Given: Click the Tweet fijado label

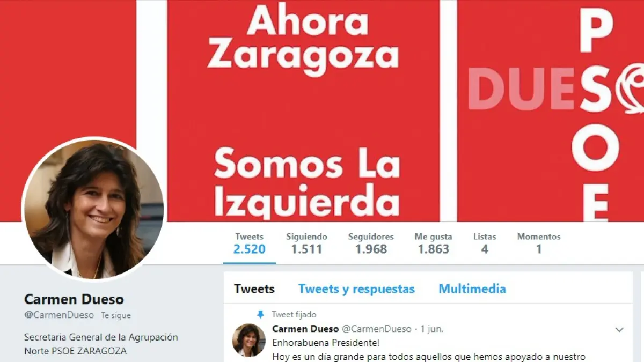Looking at the screenshot, I should point(294,315).
